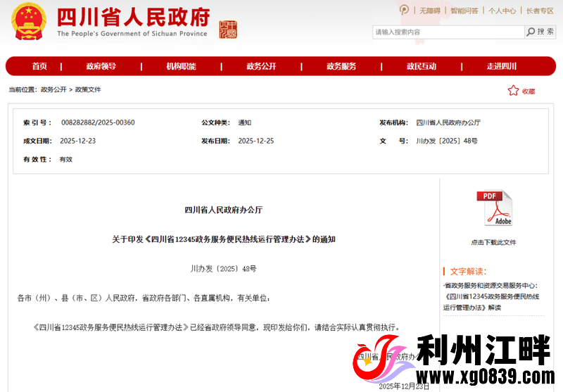This screenshot has height=392, width=563.
Task: Click the 收藏 label
Action: (529, 91)
